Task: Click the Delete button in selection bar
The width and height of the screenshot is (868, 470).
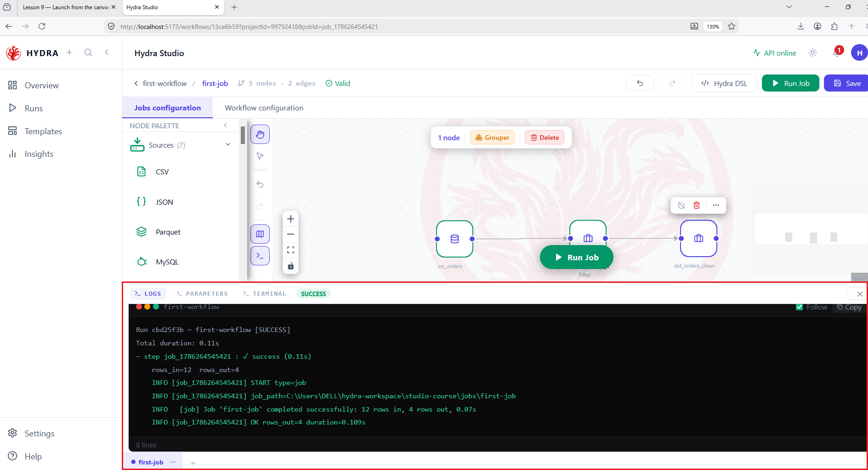Action: tap(545, 138)
